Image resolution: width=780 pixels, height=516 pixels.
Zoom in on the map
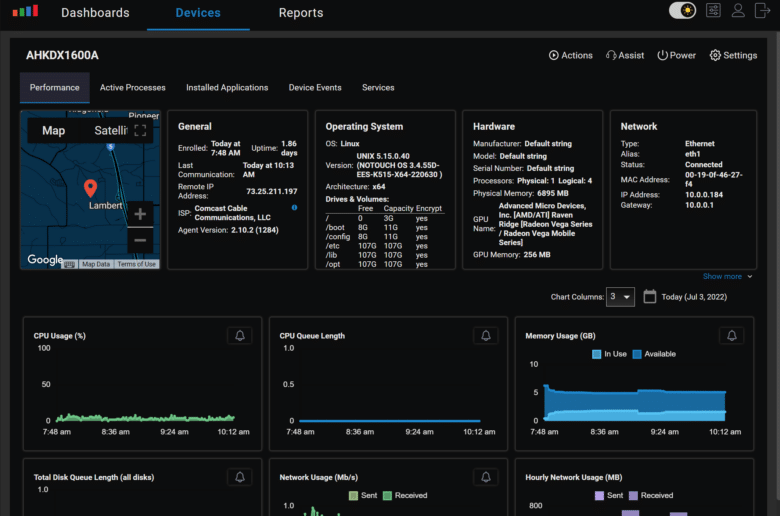140,214
